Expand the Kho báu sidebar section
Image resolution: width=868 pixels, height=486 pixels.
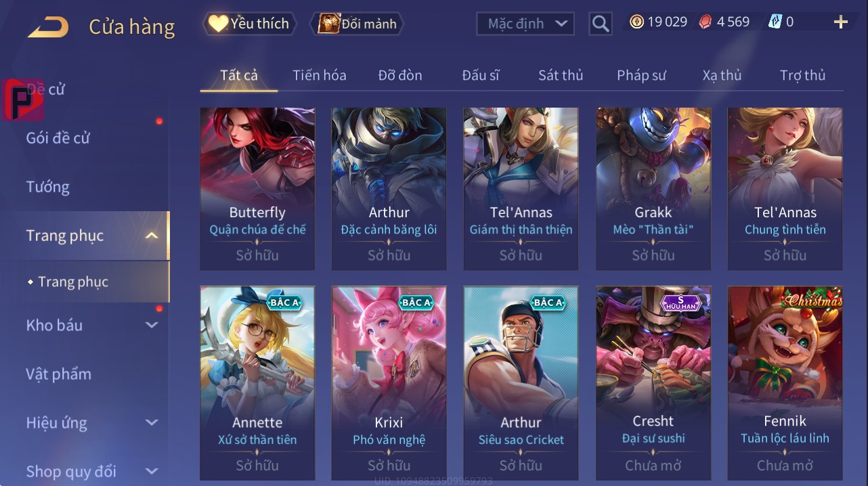(x=152, y=326)
